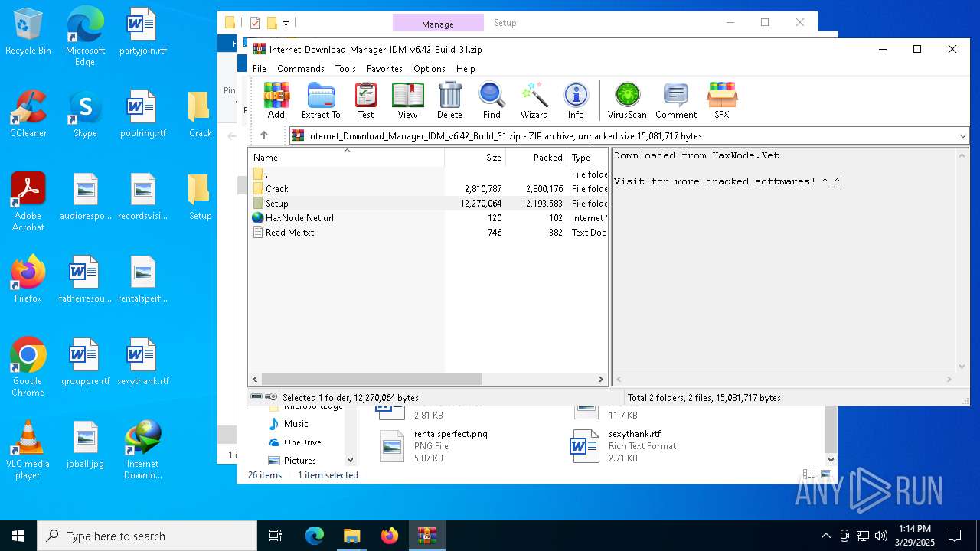Switch Explorer to large icons view
This screenshot has width=980, height=551.
(826, 475)
